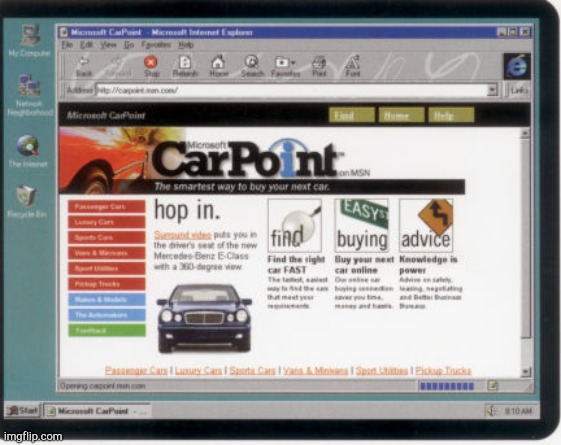
Task: Click the volume icon in system tray
Action: [x=491, y=411]
